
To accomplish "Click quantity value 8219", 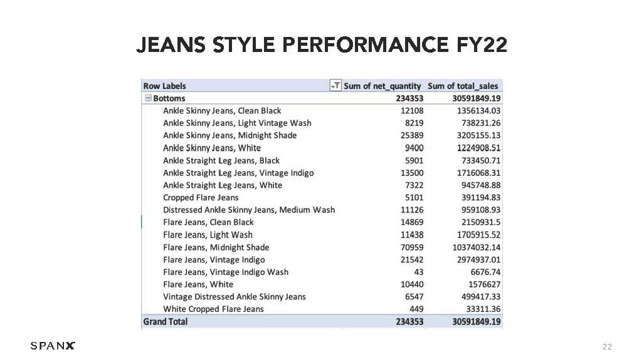I will click(414, 123).
